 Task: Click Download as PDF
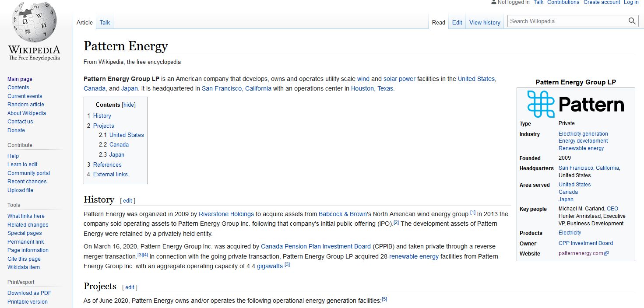(x=29, y=293)
